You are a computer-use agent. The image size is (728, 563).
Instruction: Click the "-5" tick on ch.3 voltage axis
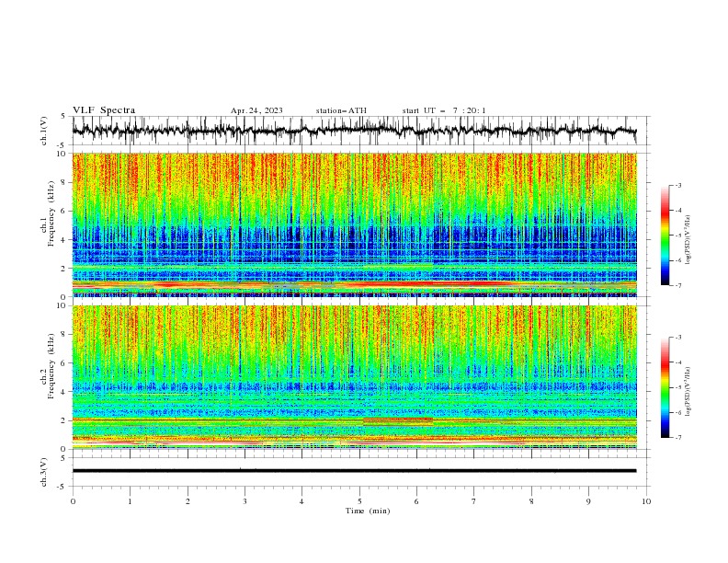pos(63,487)
